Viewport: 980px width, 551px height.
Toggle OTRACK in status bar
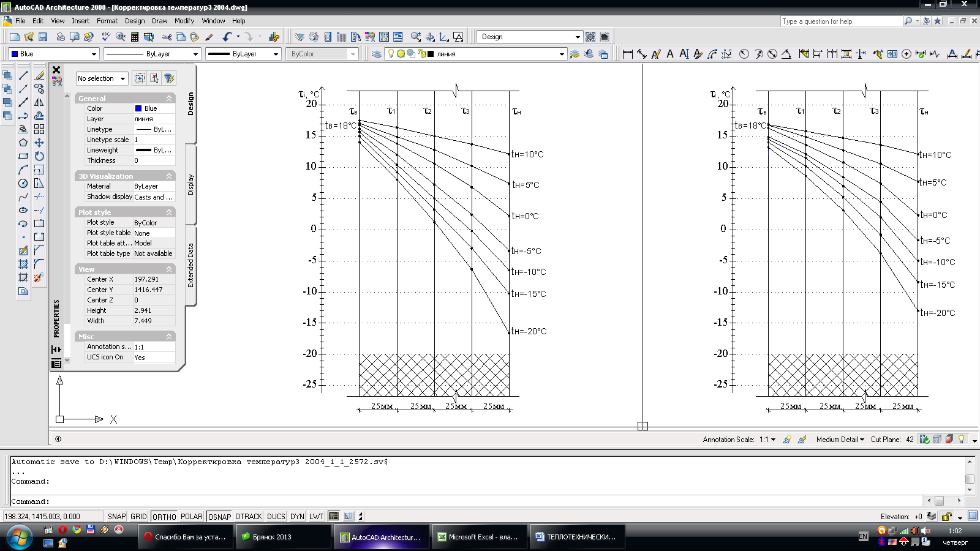point(249,517)
